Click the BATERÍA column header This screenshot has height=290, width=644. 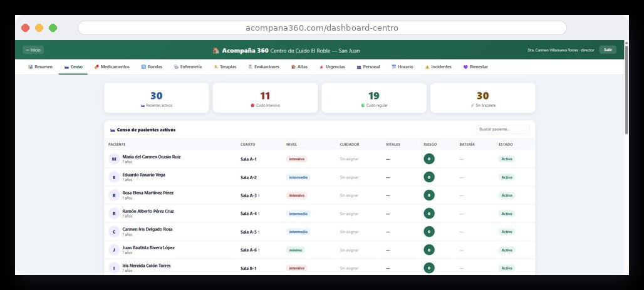tap(467, 145)
